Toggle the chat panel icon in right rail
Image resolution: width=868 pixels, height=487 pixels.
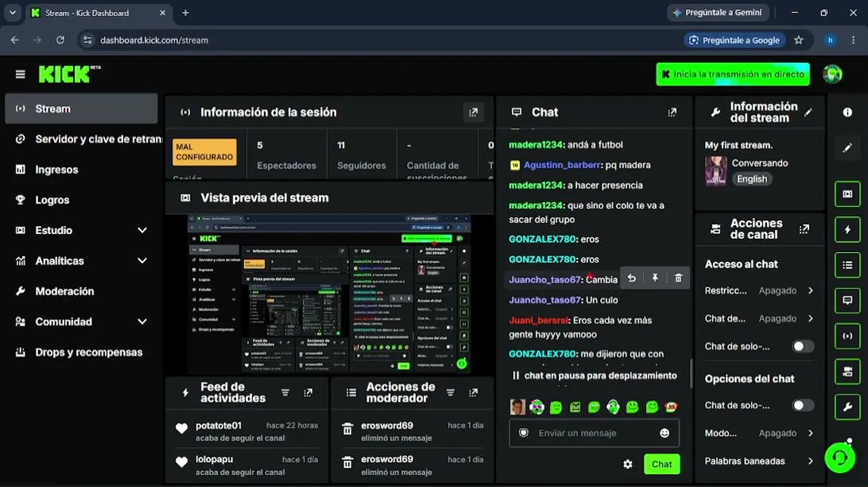[x=848, y=300]
